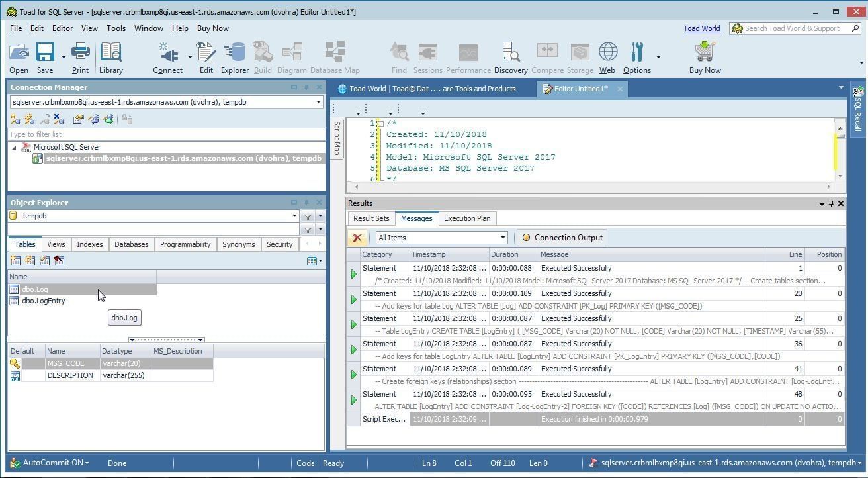The height and width of the screenshot is (478, 868).
Task: Select the sqlserver amazonaws connection tree item
Action: [x=183, y=159]
